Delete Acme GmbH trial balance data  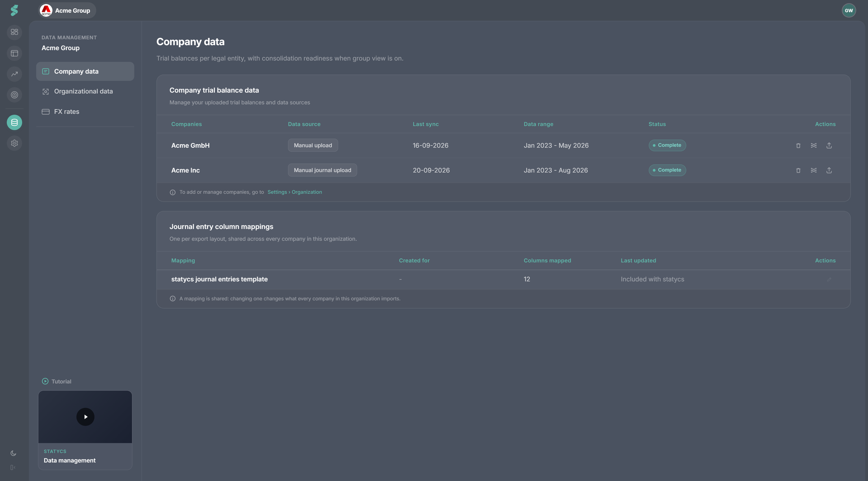798,145
